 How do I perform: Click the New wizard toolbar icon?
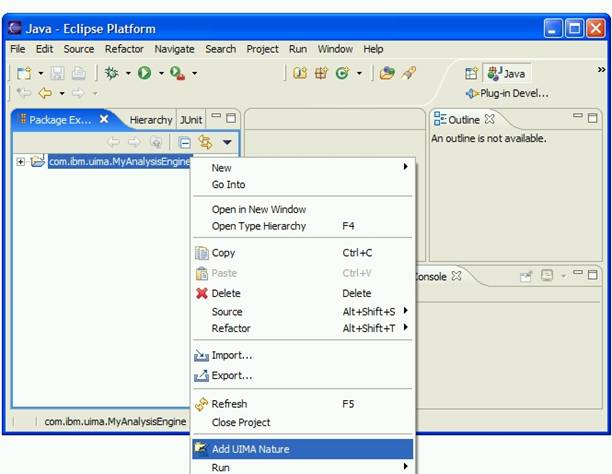click(x=23, y=73)
